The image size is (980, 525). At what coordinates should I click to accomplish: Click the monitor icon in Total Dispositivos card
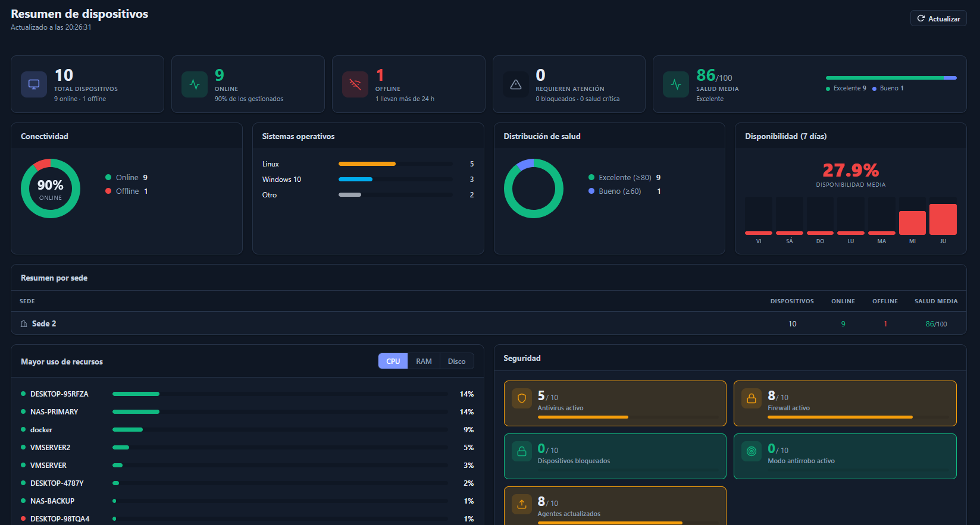(34, 84)
